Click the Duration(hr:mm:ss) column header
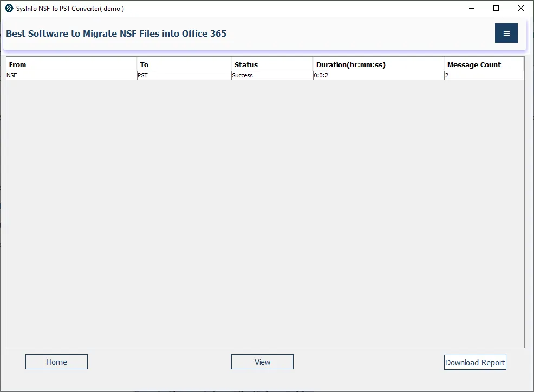The image size is (534, 392). 378,64
